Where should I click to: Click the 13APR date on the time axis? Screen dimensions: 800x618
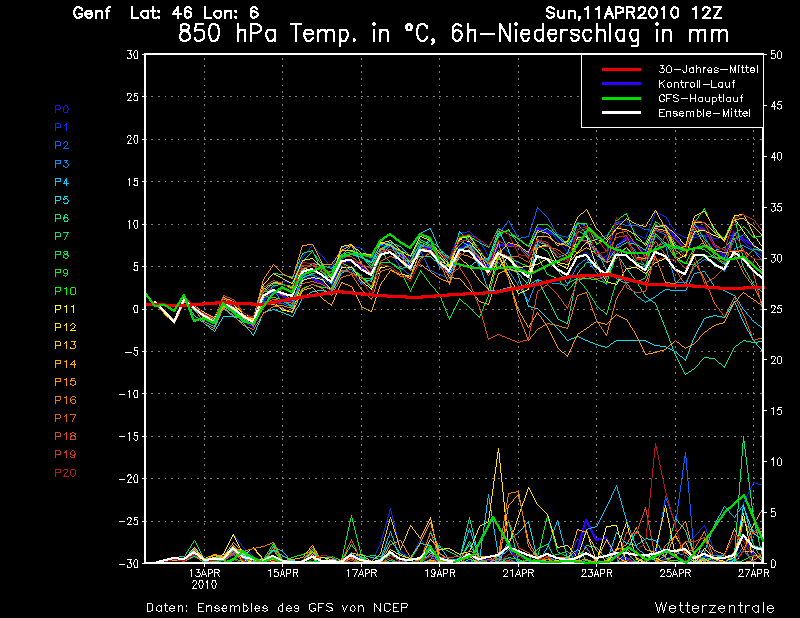click(x=204, y=574)
